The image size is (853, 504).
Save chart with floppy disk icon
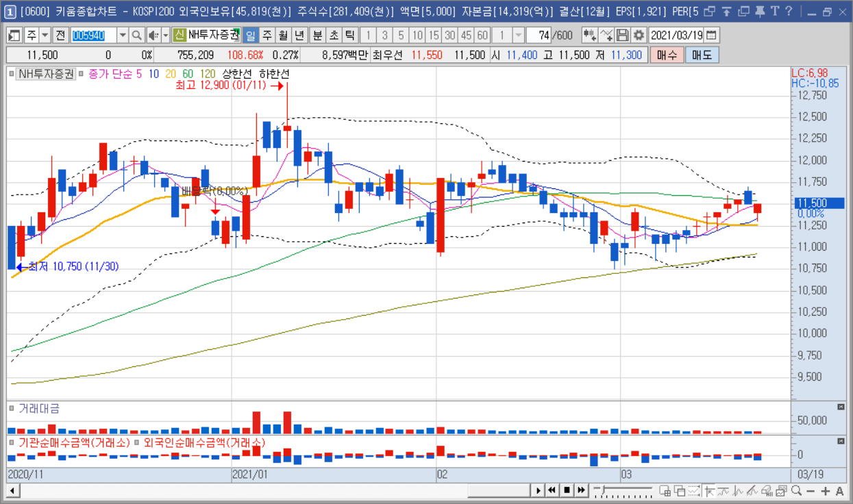[x=622, y=35]
